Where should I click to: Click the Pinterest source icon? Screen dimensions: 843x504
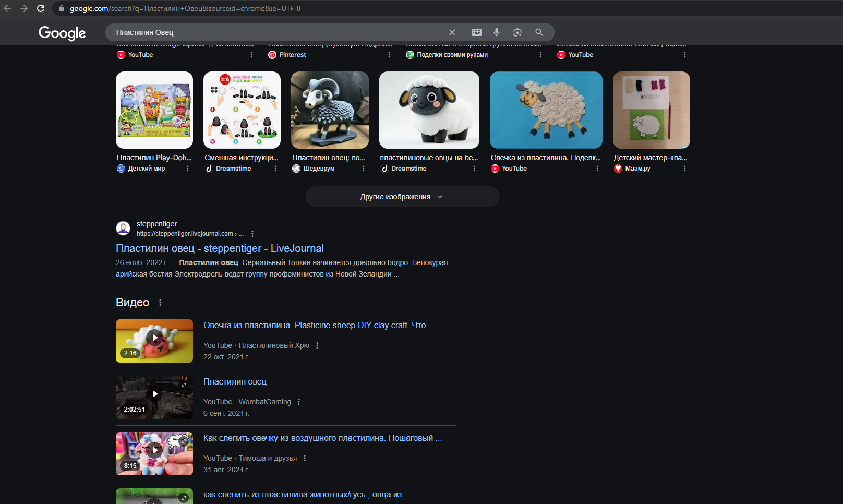coord(272,55)
